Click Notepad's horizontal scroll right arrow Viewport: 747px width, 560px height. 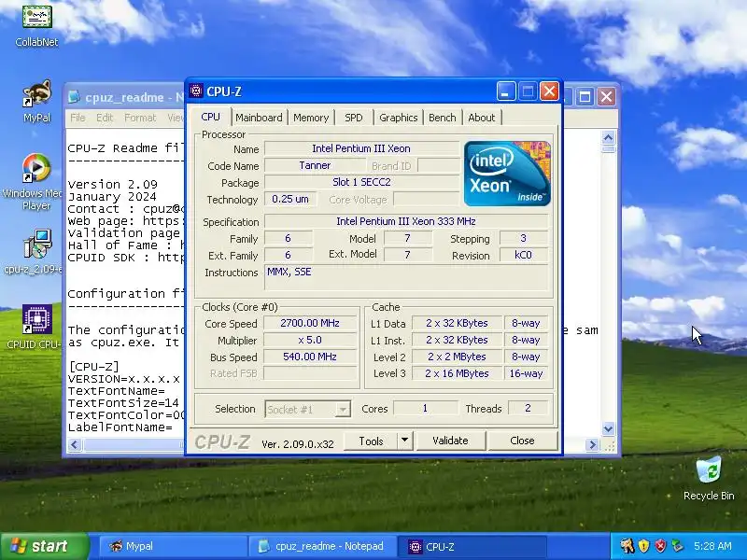point(592,445)
